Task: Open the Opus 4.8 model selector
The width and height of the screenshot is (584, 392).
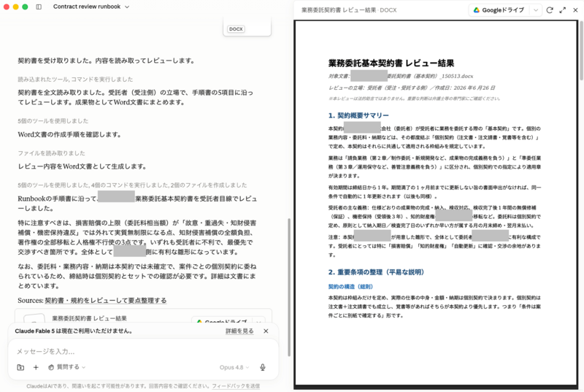Action: (234, 367)
